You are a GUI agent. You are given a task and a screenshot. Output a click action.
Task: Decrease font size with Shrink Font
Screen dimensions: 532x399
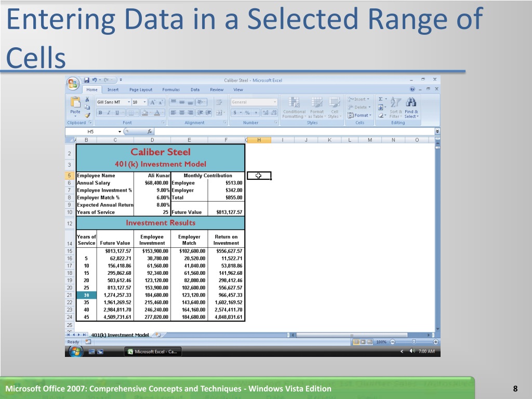coord(161,102)
